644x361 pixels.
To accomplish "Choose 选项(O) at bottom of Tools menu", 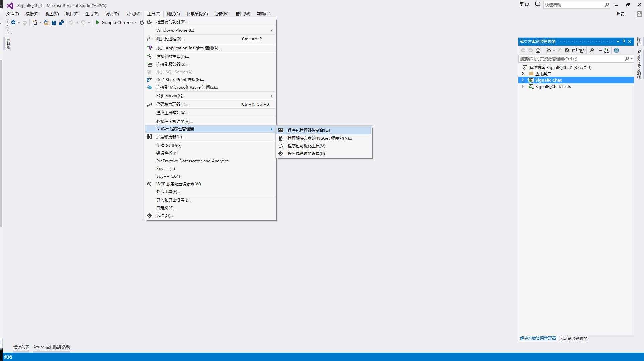I will [x=210, y=215].
